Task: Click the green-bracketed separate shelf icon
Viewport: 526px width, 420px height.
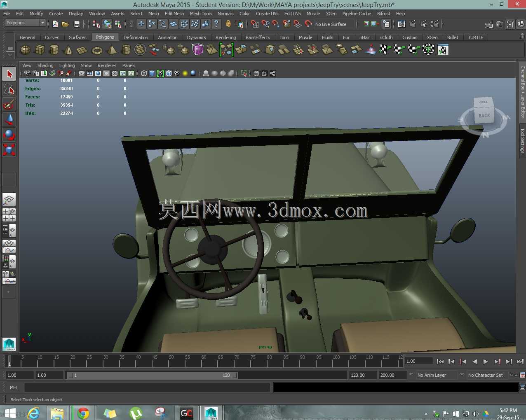Action: (x=226, y=50)
